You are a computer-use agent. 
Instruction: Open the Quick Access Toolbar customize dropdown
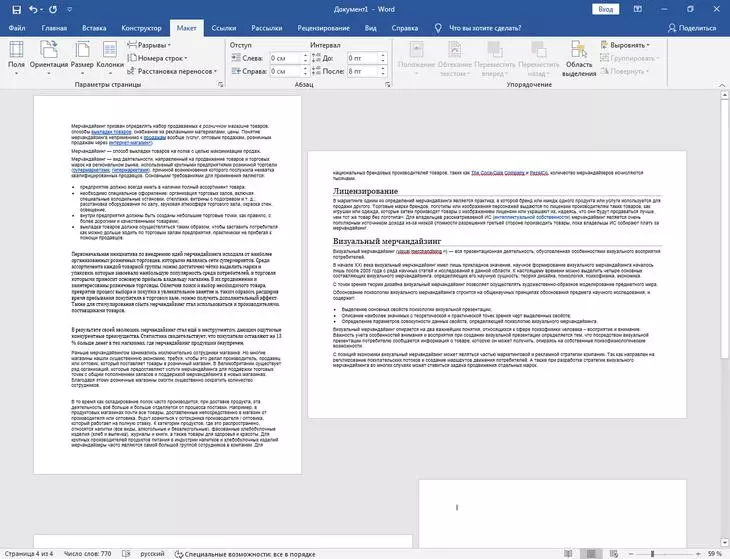(x=70, y=9)
